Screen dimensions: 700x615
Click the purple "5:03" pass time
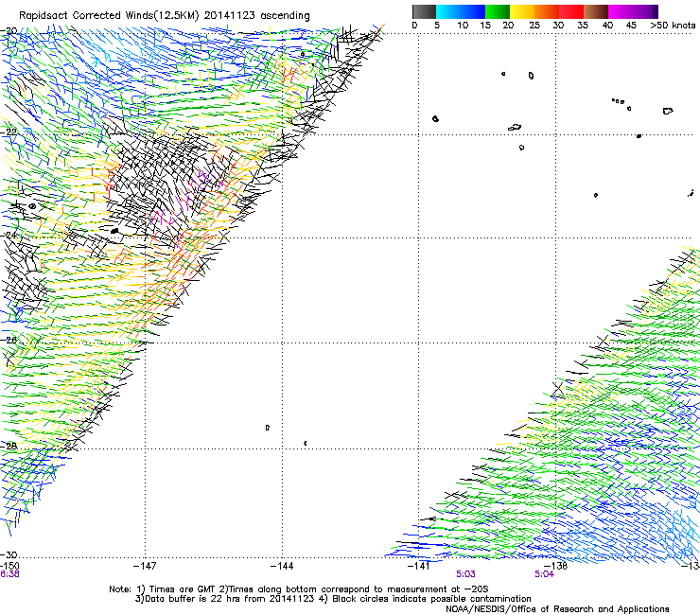pos(465,574)
